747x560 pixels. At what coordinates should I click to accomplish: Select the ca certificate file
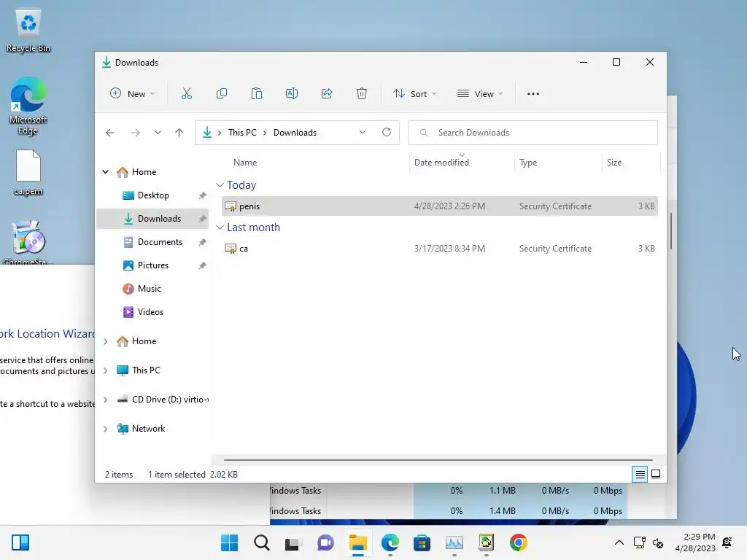(x=440, y=249)
